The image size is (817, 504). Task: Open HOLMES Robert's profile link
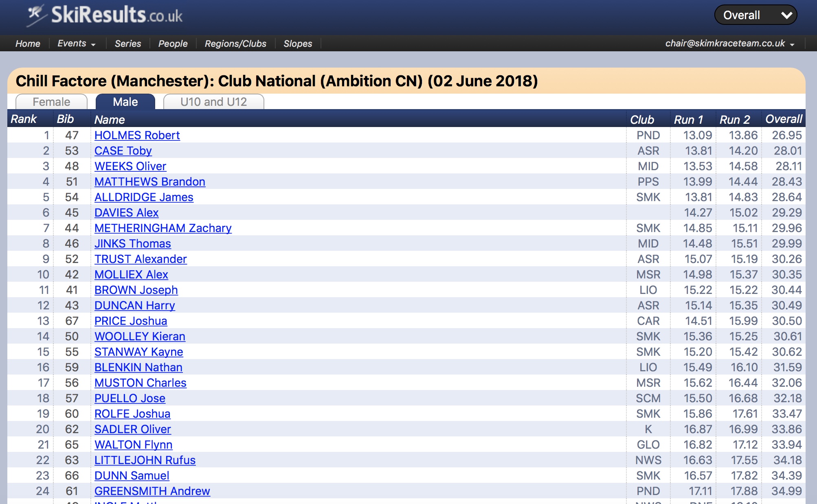tap(137, 135)
